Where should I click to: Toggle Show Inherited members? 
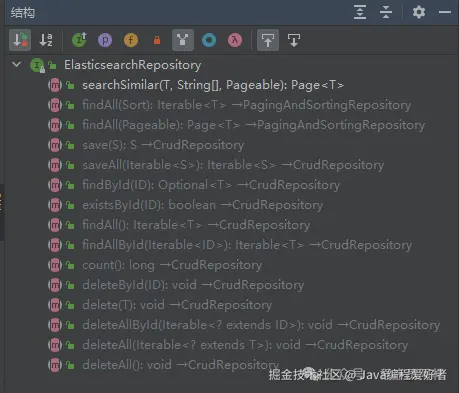tap(79, 40)
